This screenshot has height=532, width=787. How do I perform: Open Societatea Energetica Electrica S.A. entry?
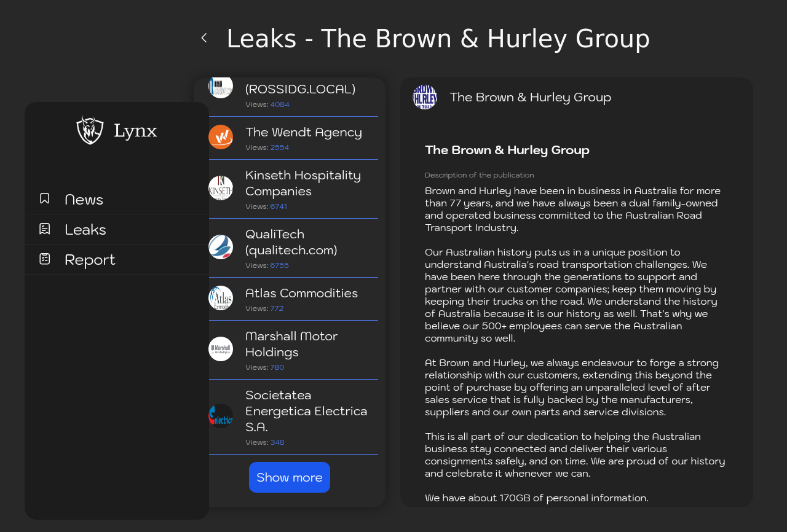293,417
